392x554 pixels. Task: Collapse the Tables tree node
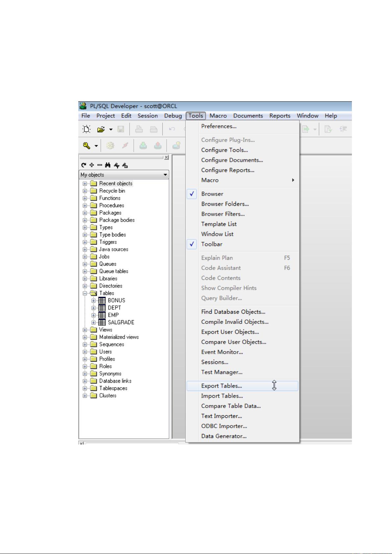coord(85,293)
